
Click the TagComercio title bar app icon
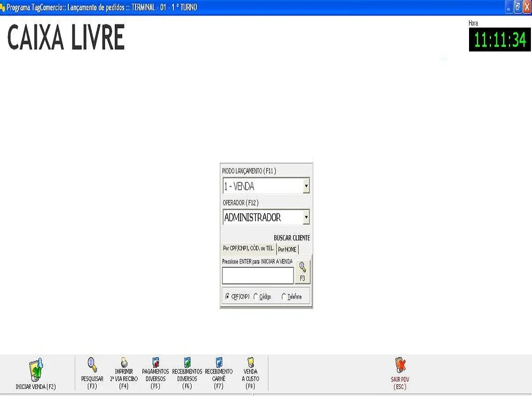click(2, 7)
